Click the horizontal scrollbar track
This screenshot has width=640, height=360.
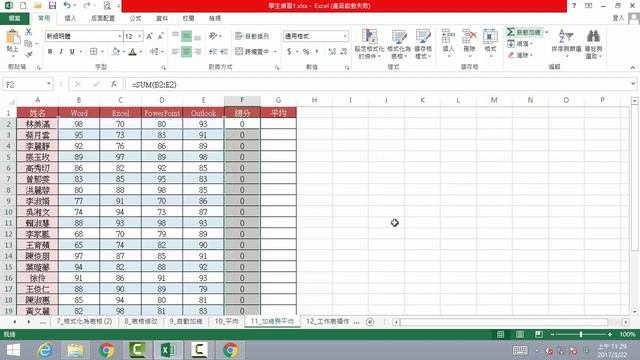point(510,322)
